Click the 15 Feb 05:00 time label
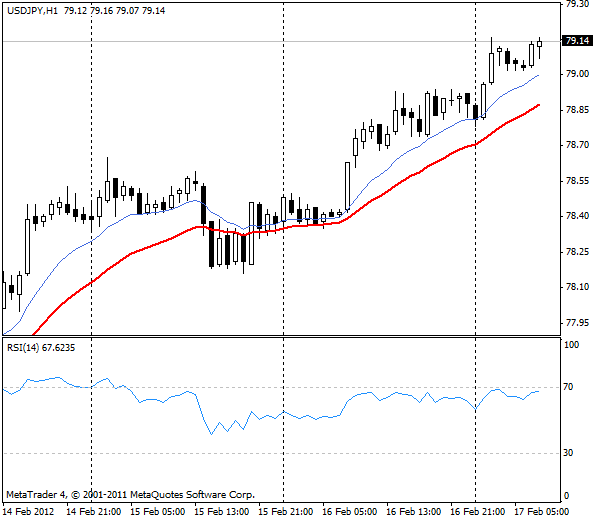The image size is (600, 520). (158, 512)
